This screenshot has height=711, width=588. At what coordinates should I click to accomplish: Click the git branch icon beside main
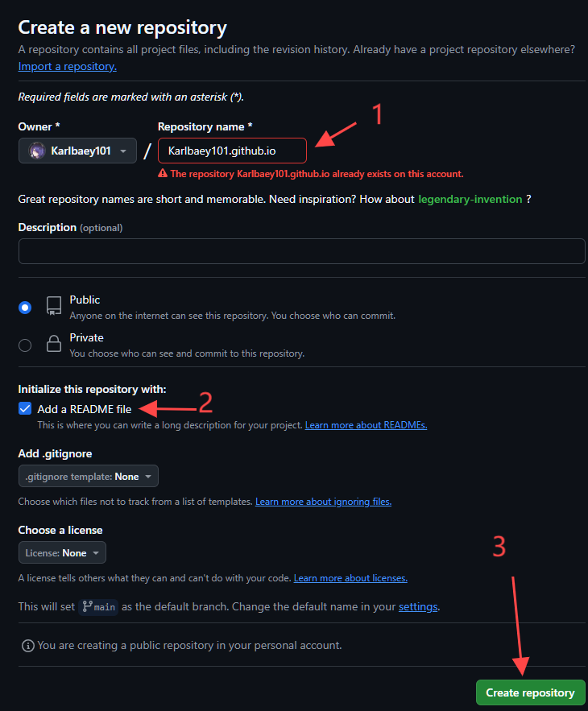(x=85, y=606)
